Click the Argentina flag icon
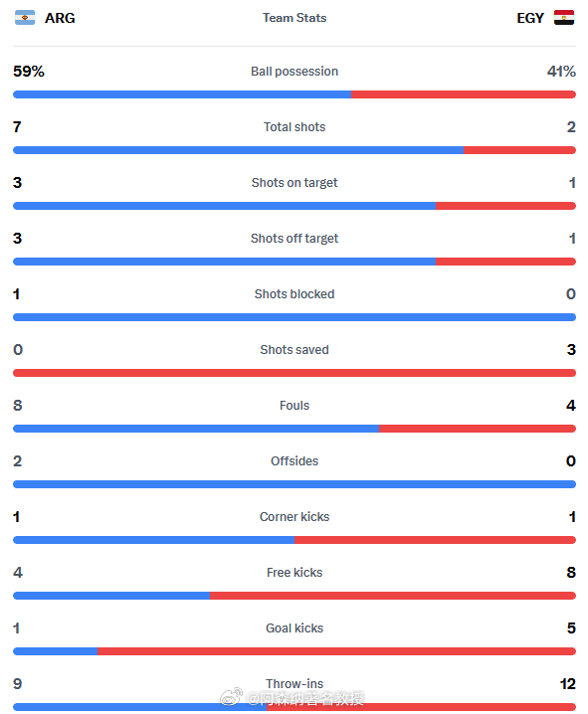The width and height of the screenshot is (588, 714). 25,17
